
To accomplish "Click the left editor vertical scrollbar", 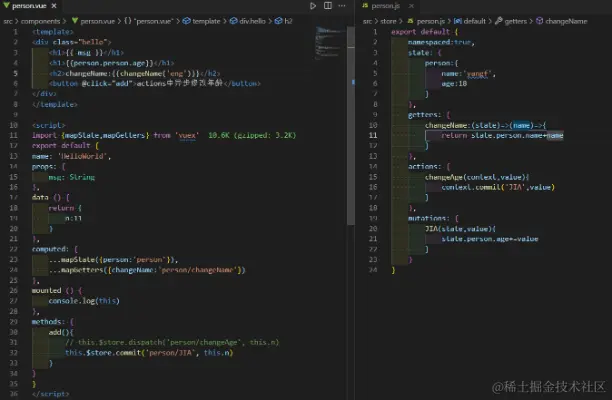I will (x=350, y=126).
